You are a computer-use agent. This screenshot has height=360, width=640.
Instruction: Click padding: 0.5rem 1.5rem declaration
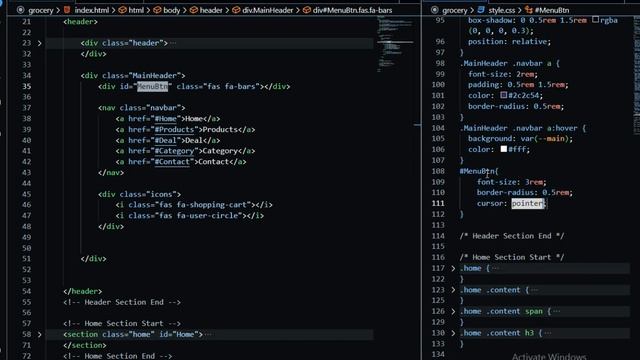518,84
